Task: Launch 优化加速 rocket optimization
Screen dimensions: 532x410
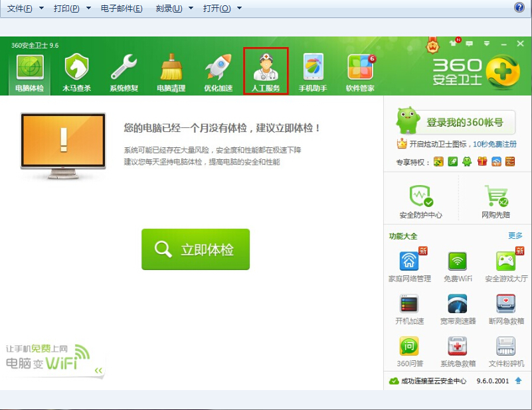Action: pyautogui.click(x=218, y=73)
